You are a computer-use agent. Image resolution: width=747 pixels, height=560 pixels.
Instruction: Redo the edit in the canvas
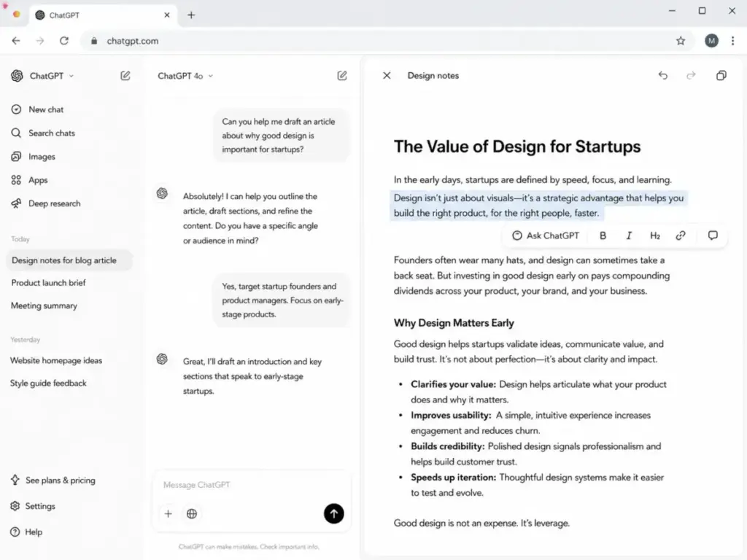(691, 76)
